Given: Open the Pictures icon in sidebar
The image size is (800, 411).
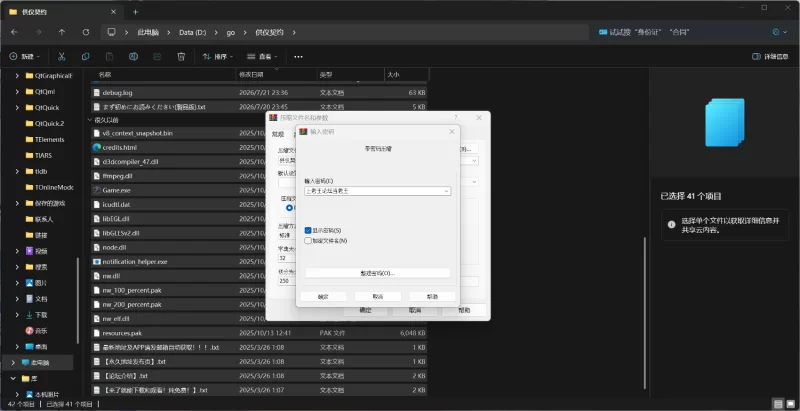Looking at the screenshot, I should point(30,282).
